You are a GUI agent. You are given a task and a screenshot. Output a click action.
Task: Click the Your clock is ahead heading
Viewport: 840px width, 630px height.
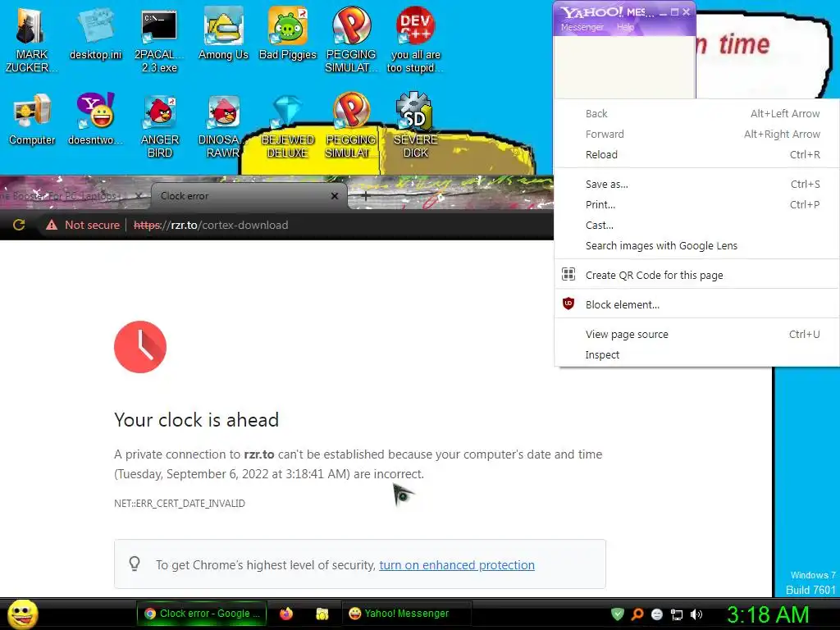197,419
